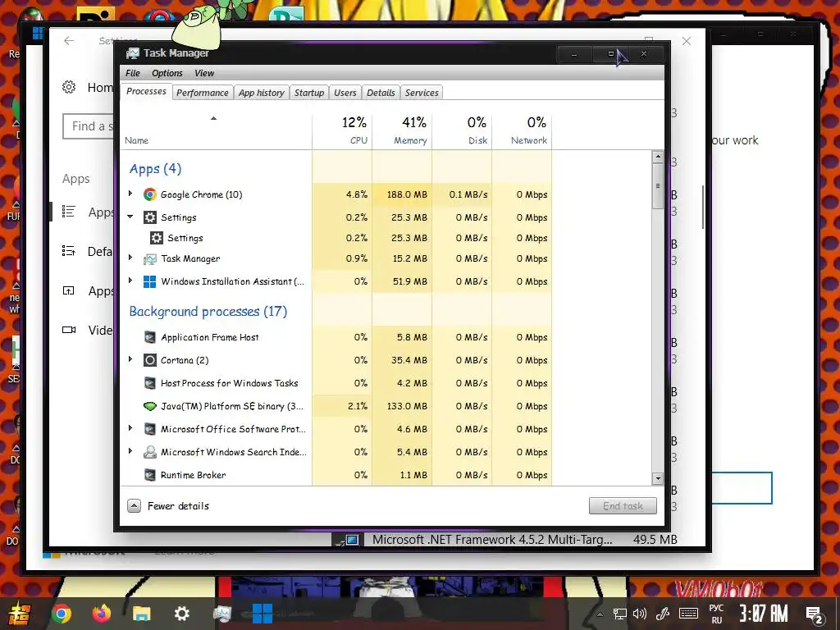Click the Java Platform SE binary icon
Image resolution: width=840 pixels, height=630 pixels.
(150, 406)
